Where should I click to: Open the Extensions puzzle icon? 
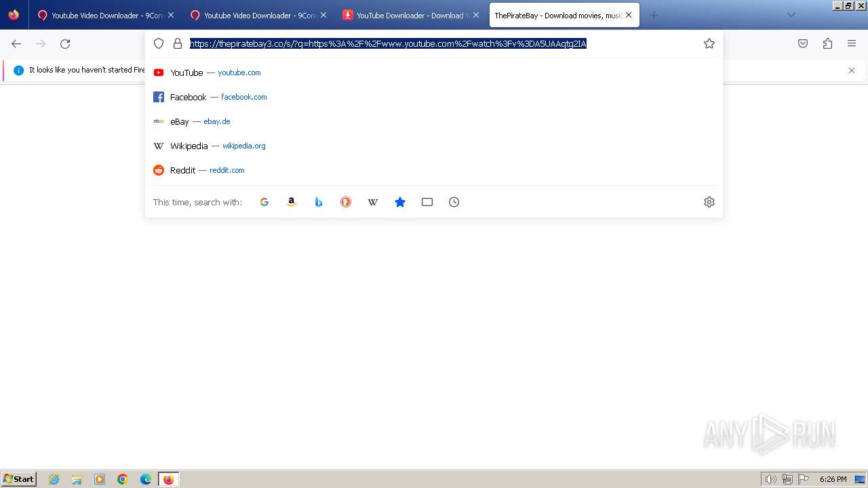coord(827,44)
